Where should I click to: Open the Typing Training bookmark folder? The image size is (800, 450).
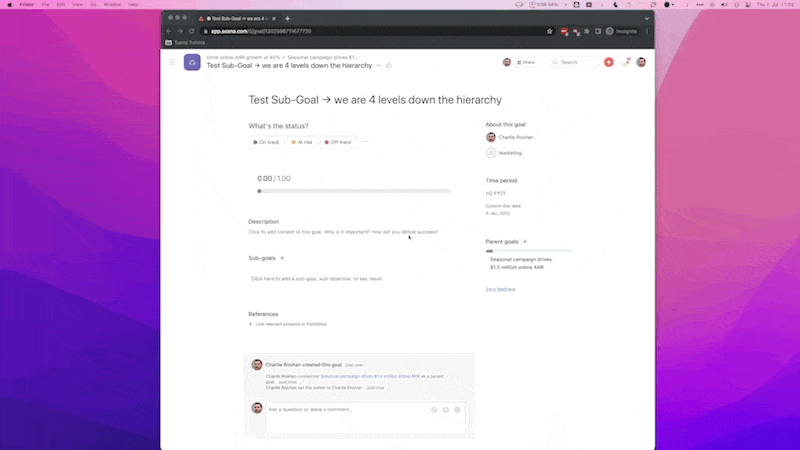[185, 42]
